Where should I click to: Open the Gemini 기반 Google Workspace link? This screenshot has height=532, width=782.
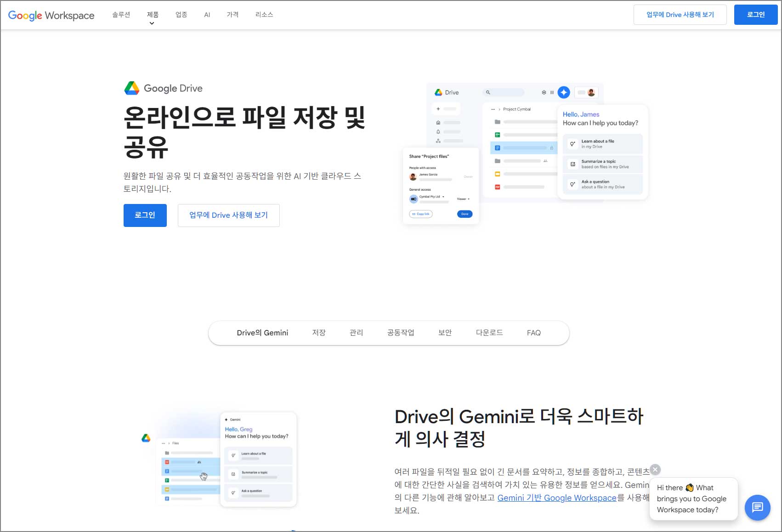[557, 498]
